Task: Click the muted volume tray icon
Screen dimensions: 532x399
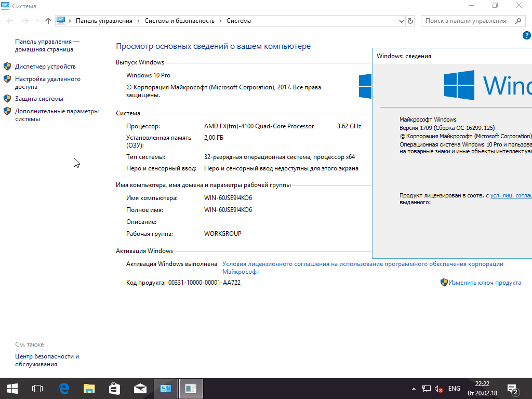Action: [x=438, y=389]
